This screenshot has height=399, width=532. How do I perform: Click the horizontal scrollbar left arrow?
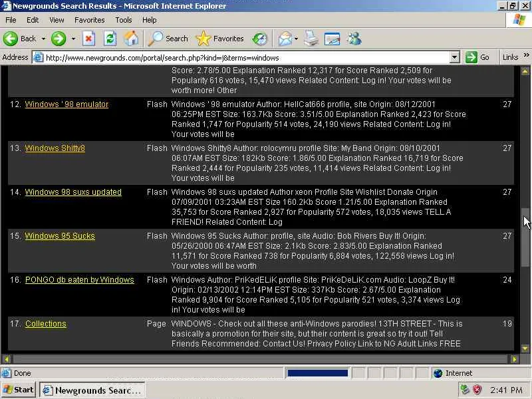[7, 359]
